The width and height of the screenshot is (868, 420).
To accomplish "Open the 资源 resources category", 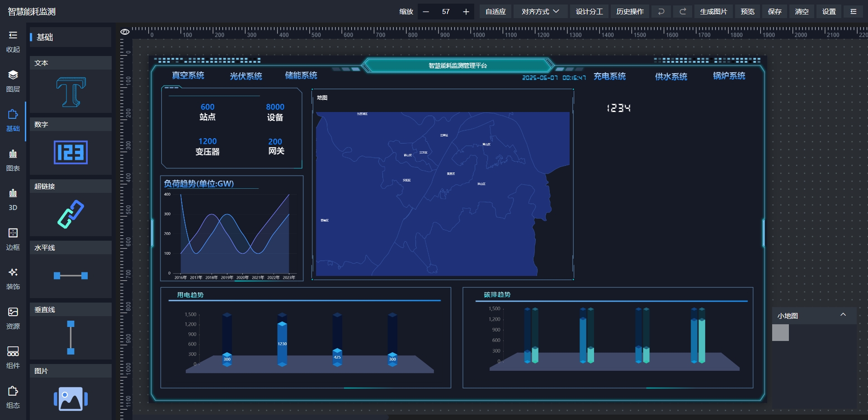I will [13, 318].
